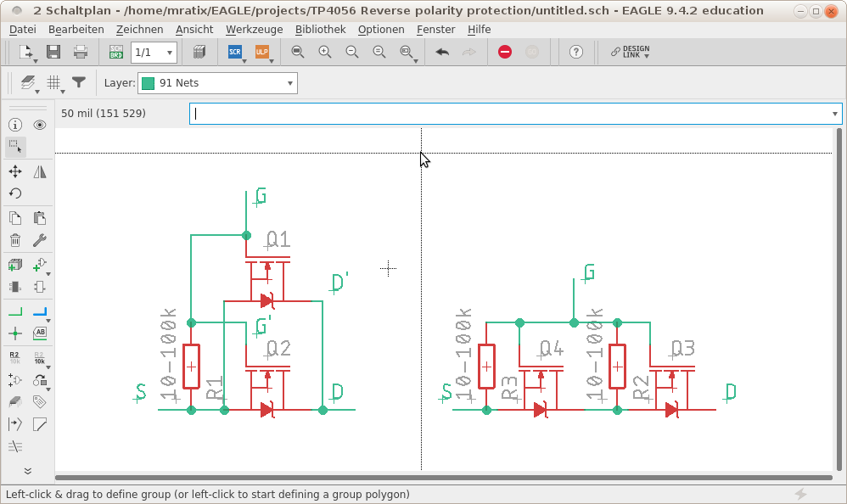The height and width of the screenshot is (504, 847).
Task: Open the Optionen menu
Action: pyautogui.click(x=381, y=29)
